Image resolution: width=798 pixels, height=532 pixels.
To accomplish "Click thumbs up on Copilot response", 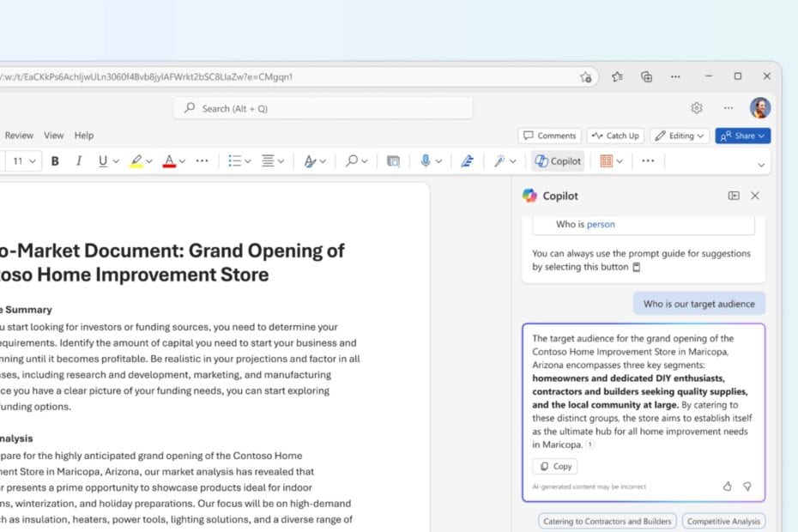I will pyautogui.click(x=728, y=487).
